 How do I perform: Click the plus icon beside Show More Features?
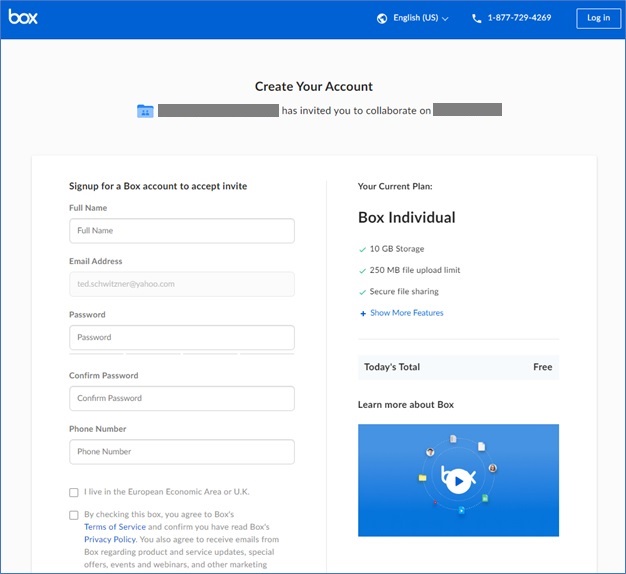[x=363, y=314]
